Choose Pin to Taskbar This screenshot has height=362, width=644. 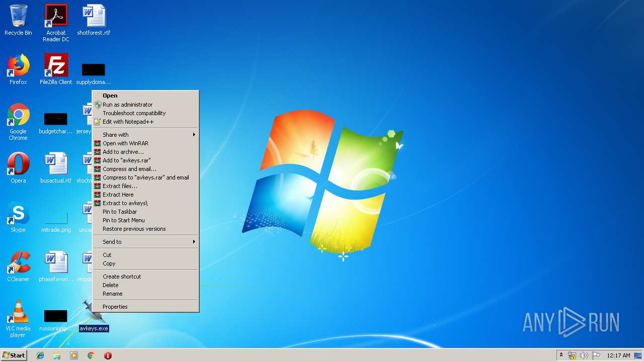[145, 212]
